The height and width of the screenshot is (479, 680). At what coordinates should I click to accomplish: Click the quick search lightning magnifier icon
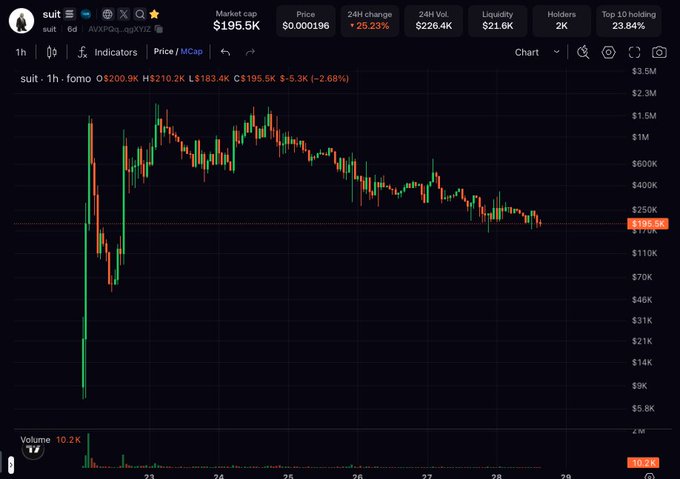(x=583, y=52)
